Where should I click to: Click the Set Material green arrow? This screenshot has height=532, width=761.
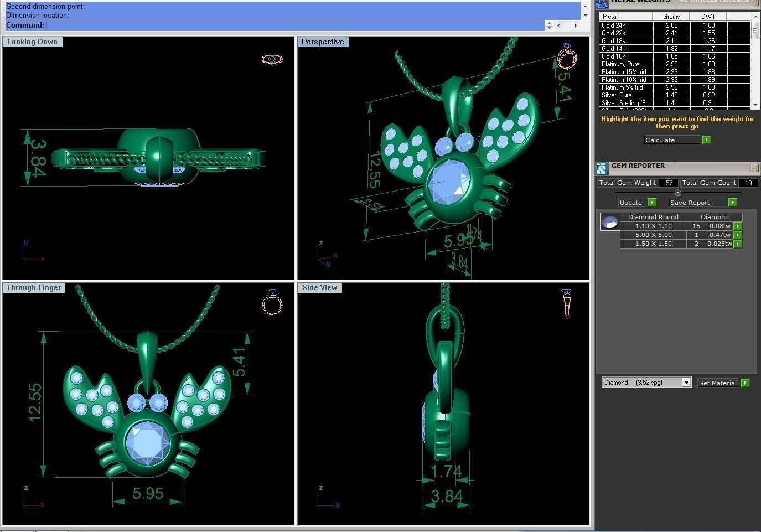pyautogui.click(x=745, y=383)
